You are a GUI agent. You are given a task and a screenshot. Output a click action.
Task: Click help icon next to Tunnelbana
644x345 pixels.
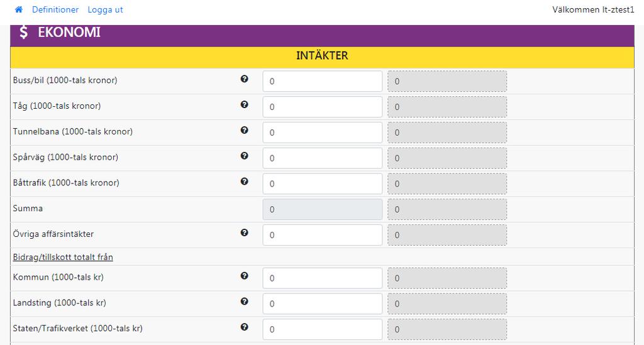point(245,130)
